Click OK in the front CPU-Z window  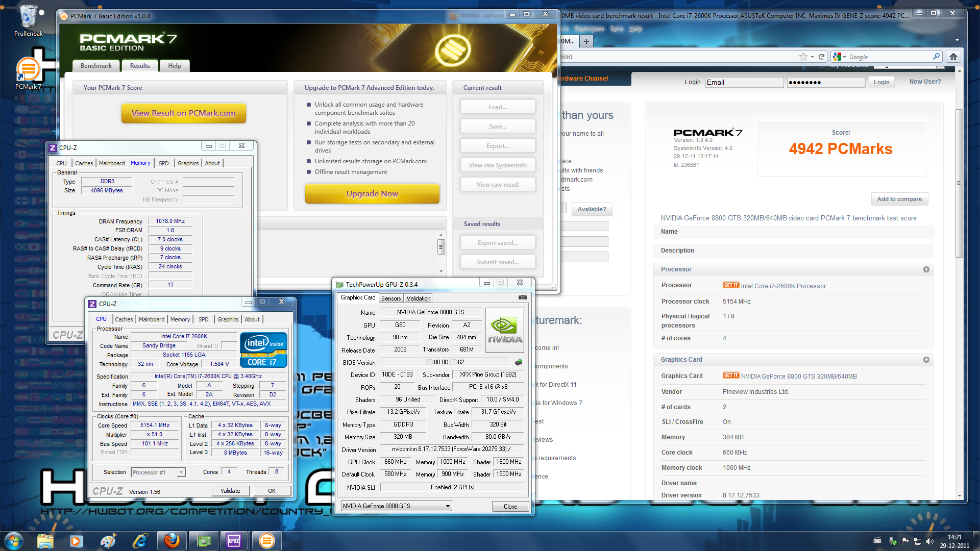click(272, 491)
